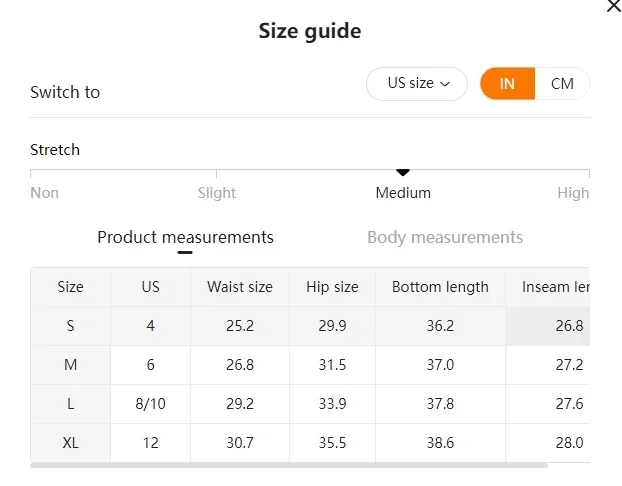
Task: Click the stretch level marker triangle
Action: [403, 173]
